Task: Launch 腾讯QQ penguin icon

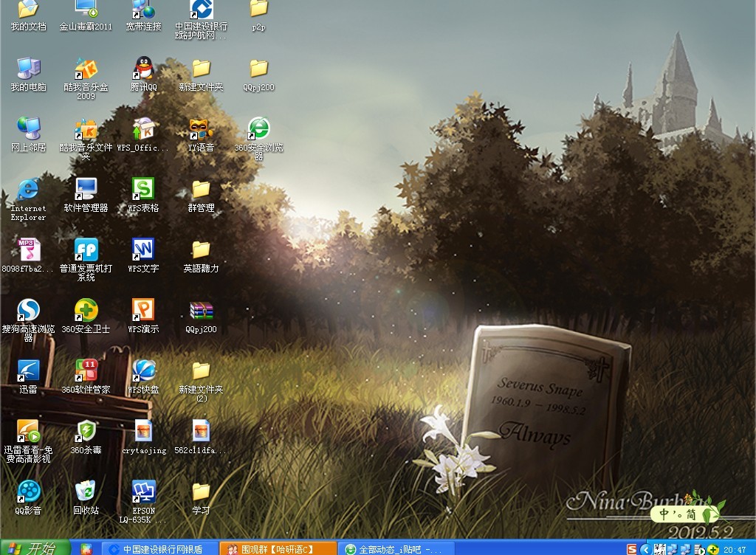Action: click(144, 75)
